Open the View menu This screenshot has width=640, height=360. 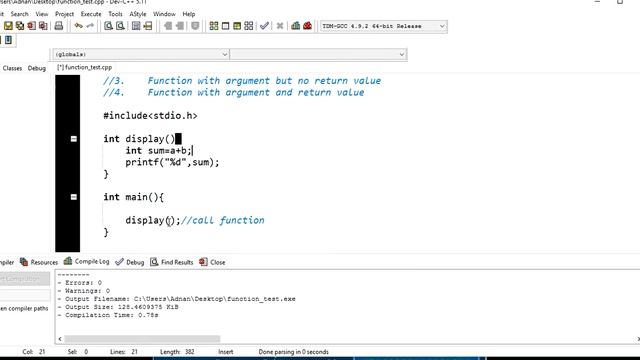point(42,14)
